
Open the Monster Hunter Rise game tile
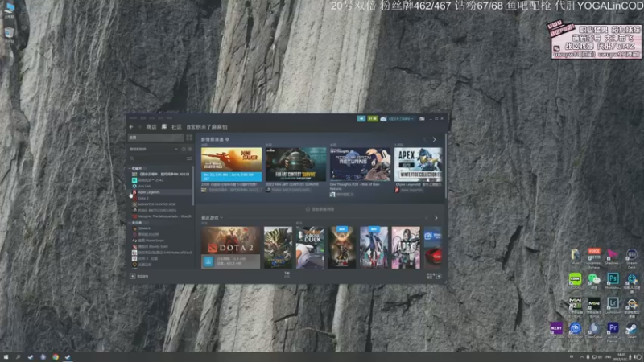[x=278, y=248]
